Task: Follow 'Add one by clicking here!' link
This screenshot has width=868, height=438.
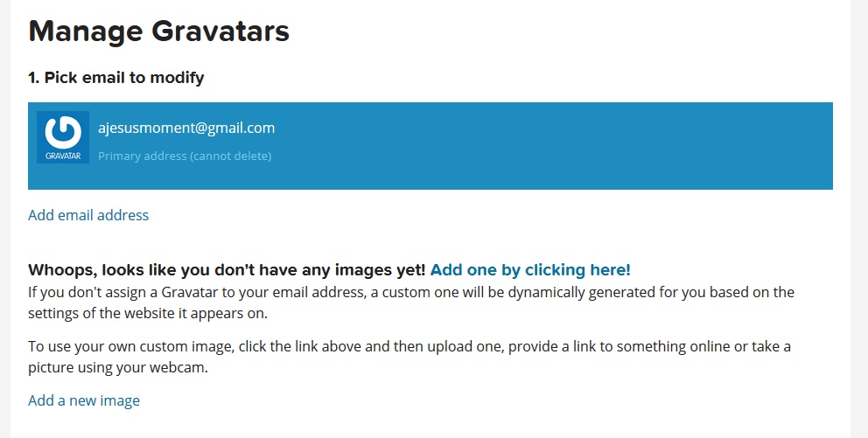Action: click(530, 270)
